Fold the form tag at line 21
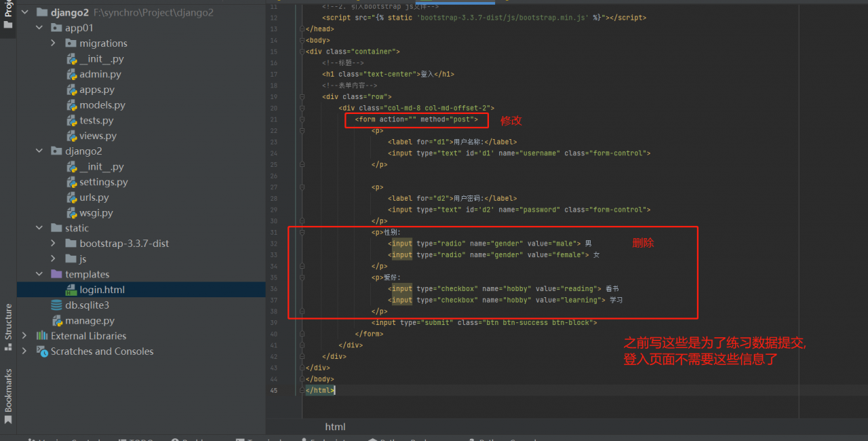Viewport: 868px width, 441px height. (x=301, y=119)
